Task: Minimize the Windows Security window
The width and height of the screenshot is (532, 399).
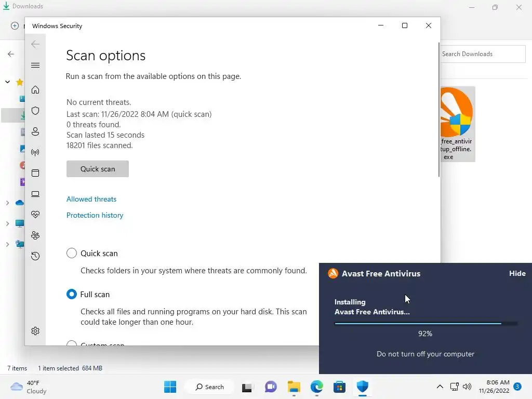Action: coord(381,25)
